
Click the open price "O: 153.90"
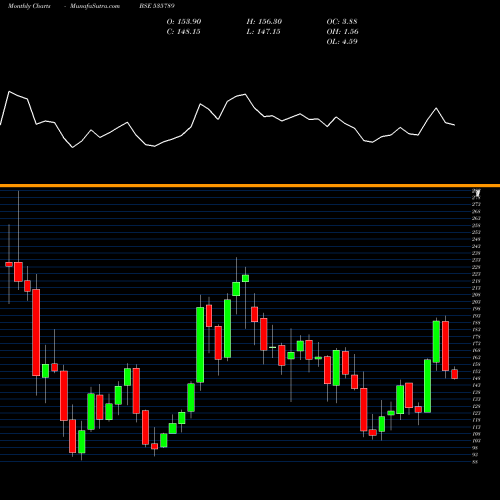[x=184, y=22]
